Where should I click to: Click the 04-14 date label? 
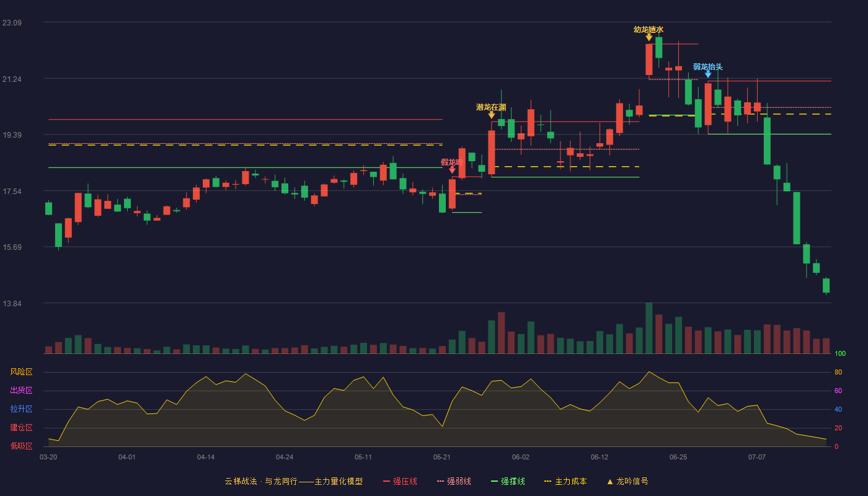click(206, 457)
